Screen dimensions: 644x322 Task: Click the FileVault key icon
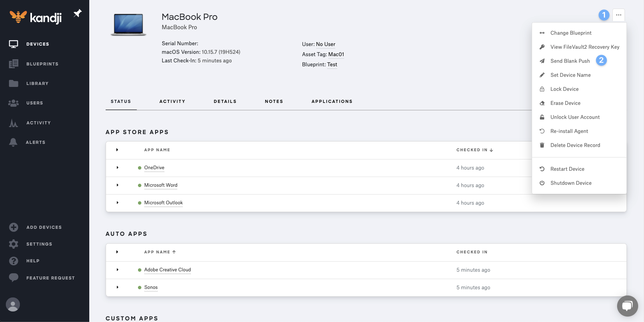tap(542, 47)
